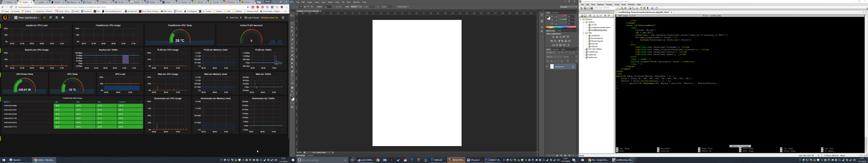This screenshot has width=868, height=163.
Task: Save the Grafana dashboard with disk icon
Action: click(x=57, y=18)
